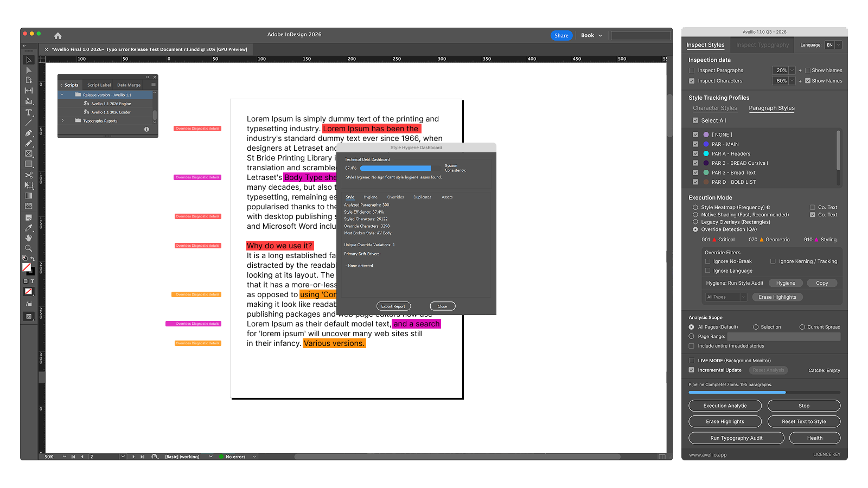Click the PAR A - Headers cyan swatch
Image resolution: width=868 pixels, height=488 pixels.
[x=706, y=153]
